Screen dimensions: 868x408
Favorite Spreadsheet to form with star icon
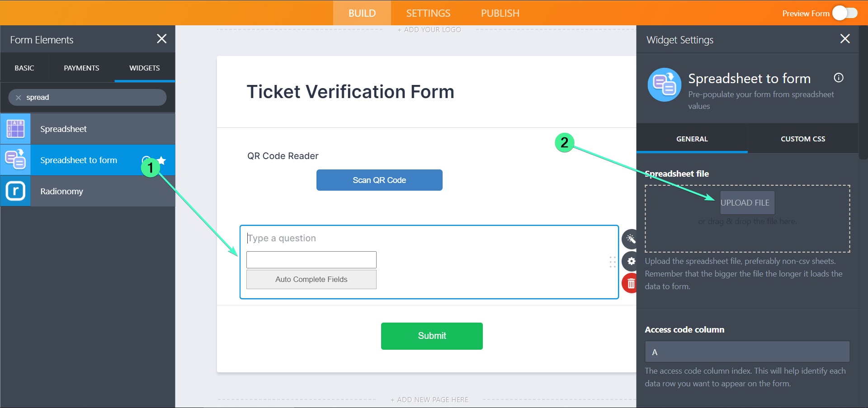(x=162, y=160)
